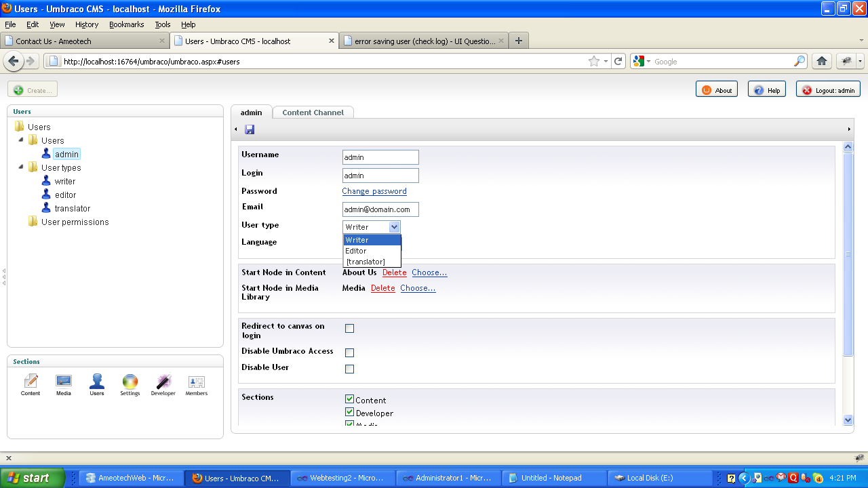Delete the Media Library start node
The height and width of the screenshot is (488, 868).
[x=383, y=288]
